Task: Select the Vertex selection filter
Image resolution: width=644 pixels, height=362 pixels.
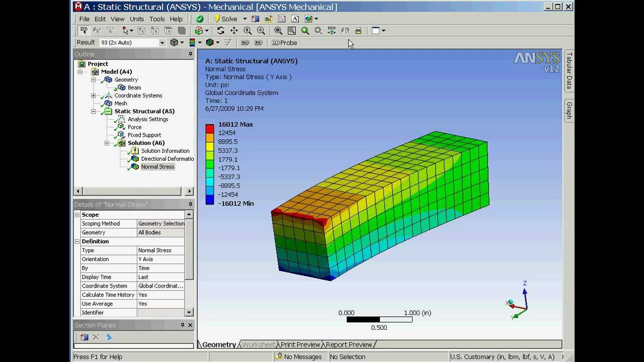Action: click(x=142, y=31)
